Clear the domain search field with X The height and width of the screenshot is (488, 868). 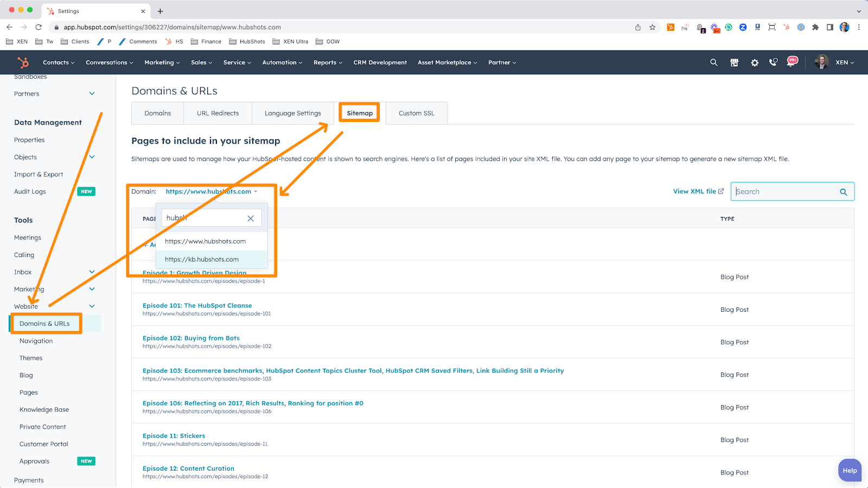pos(251,219)
